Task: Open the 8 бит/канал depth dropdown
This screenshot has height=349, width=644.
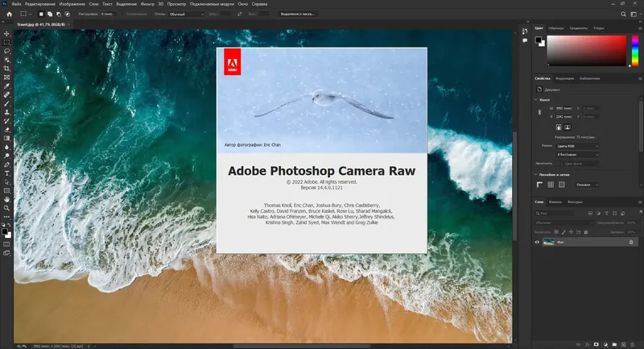Action: [x=577, y=154]
